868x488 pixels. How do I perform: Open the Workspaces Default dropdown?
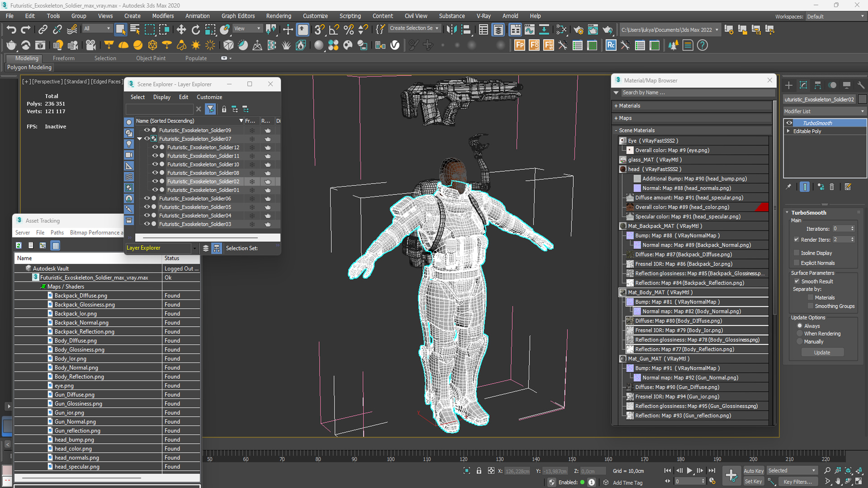pos(835,16)
